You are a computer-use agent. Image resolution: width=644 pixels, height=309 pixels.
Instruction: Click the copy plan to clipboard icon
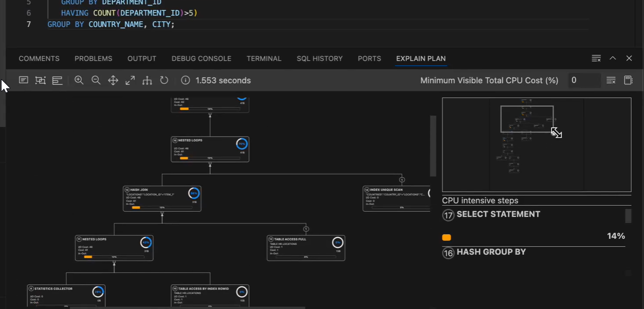(628, 80)
